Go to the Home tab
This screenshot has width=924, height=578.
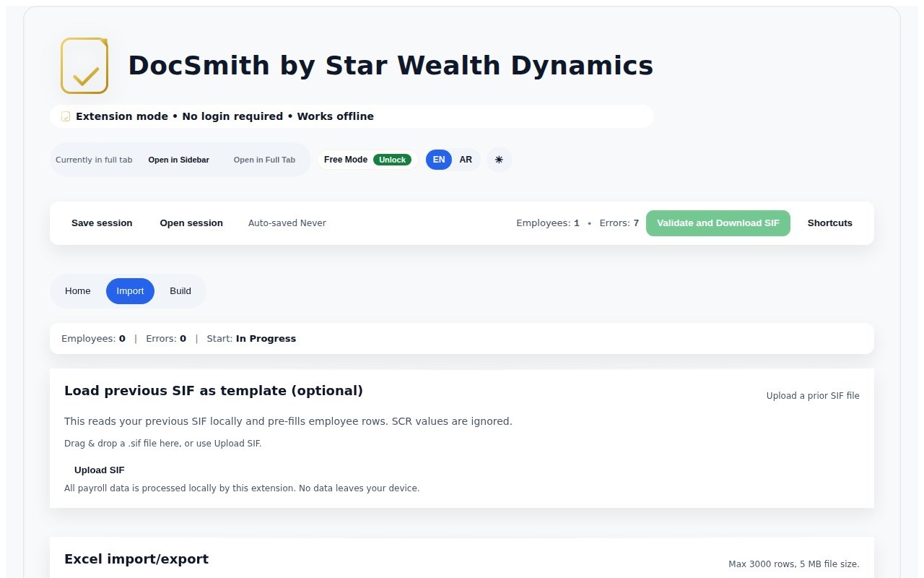pos(78,291)
